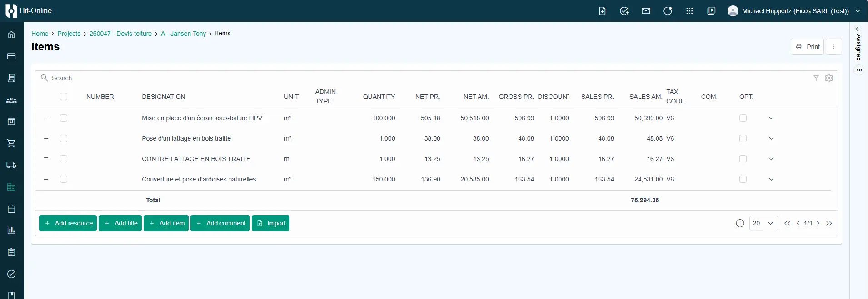Click the filter funnel icon above the table
Image resolution: width=868 pixels, height=299 pixels.
pyautogui.click(x=816, y=78)
